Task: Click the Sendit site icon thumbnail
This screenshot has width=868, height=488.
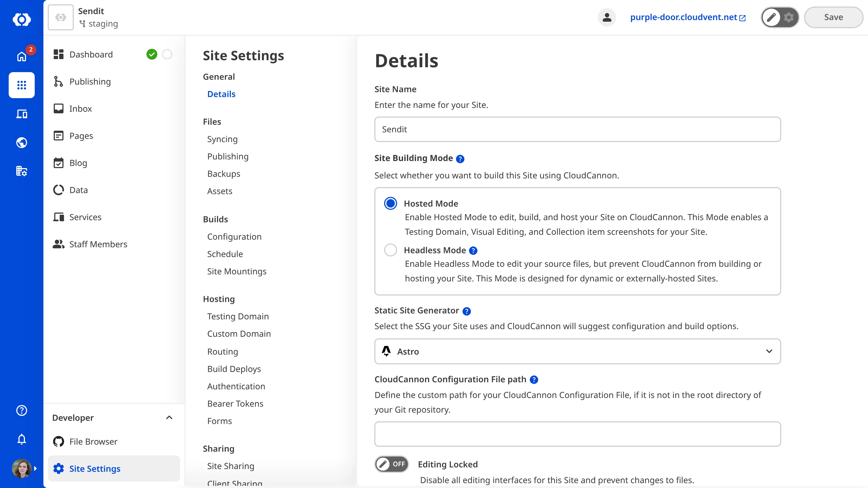Action: 61,17
